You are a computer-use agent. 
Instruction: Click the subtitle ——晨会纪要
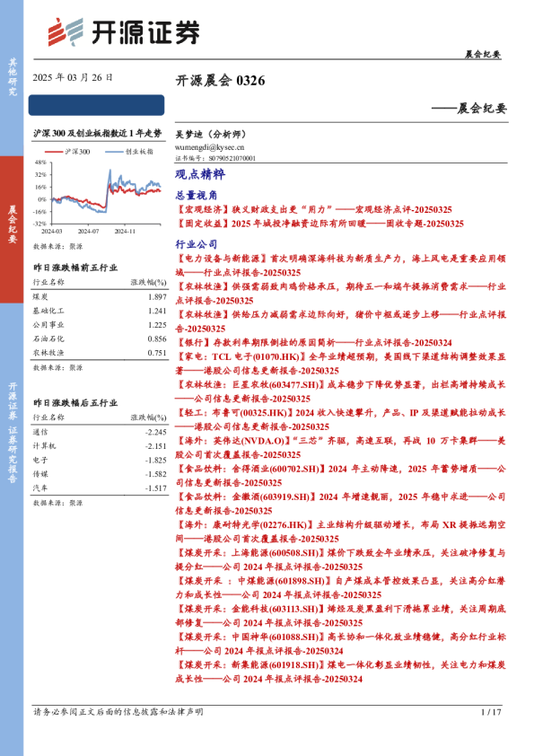pyautogui.click(x=469, y=108)
